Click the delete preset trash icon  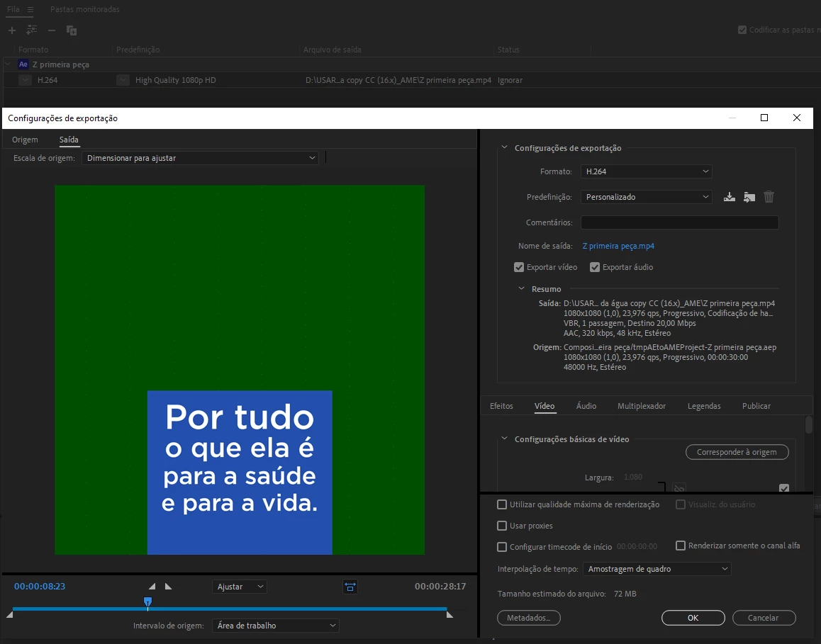[x=769, y=197]
